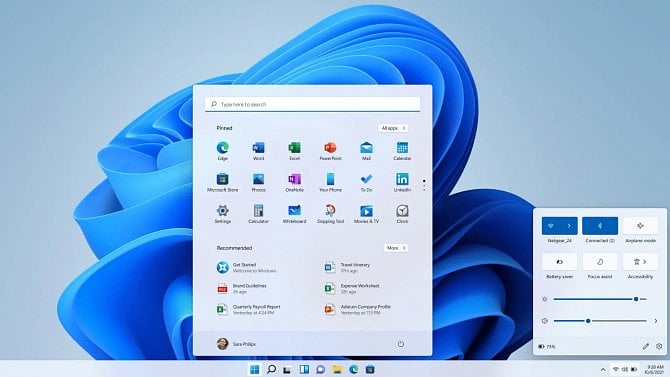Show hidden icons in system tray
Screen dimensions: 670x377
coord(603,369)
